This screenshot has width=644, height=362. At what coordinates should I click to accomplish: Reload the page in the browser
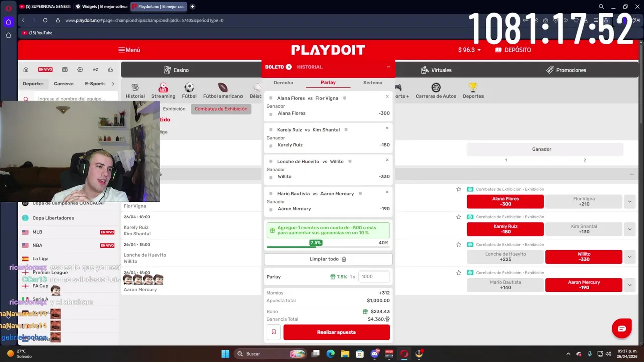[x=45, y=20]
